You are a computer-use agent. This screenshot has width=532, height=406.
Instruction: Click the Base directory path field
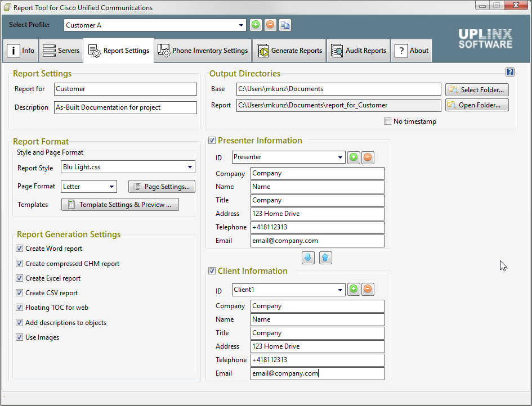pyautogui.click(x=338, y=89)
